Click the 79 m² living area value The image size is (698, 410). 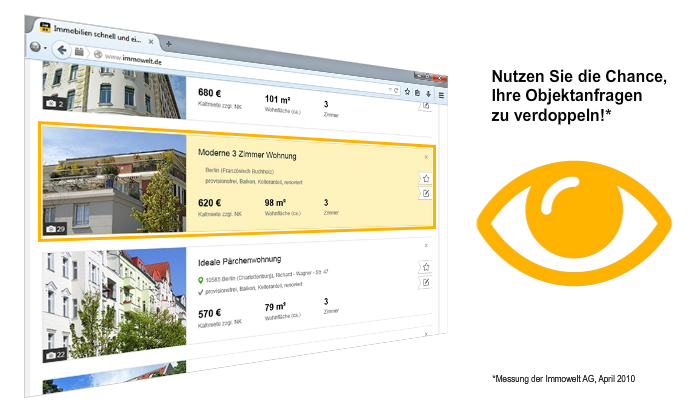click(275, 307)
